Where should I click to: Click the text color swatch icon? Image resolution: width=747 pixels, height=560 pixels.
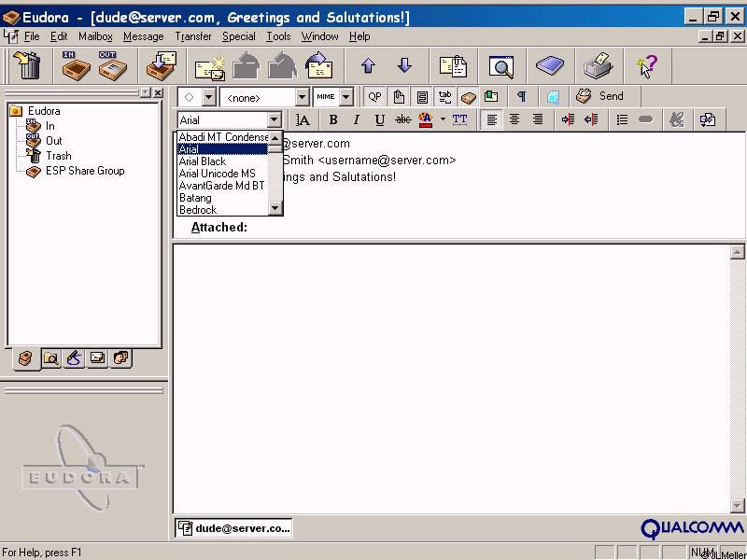pyautogui.click(x=425, y=119)
